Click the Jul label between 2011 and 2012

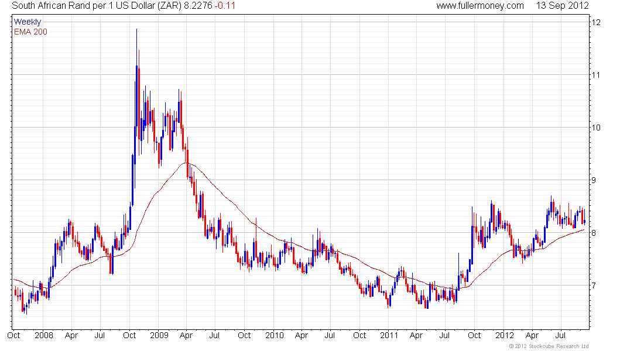[444, 335]
